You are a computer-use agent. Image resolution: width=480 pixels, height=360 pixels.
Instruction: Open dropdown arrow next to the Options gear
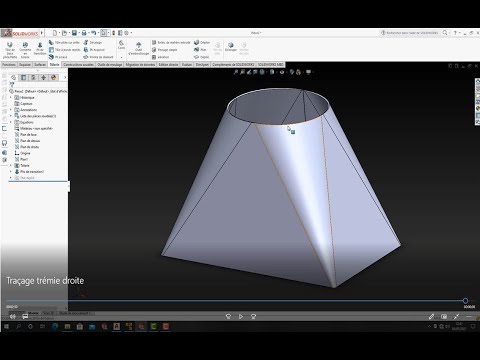(x=131, y=33)
